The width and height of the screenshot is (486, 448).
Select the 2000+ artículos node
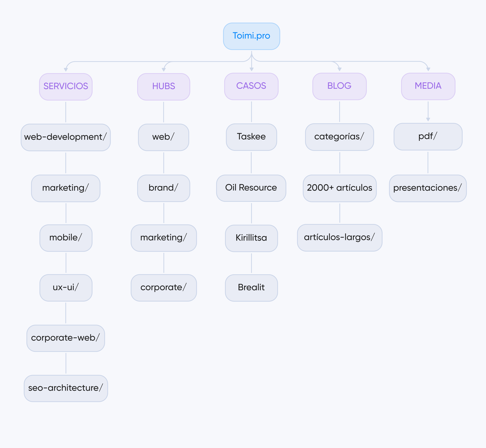point(339,188)
